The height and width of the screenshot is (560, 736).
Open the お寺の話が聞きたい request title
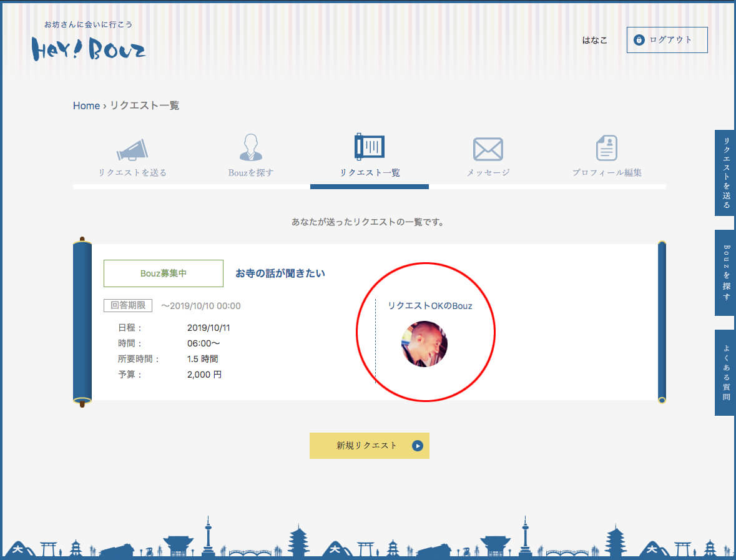click(x=280, y=273)
